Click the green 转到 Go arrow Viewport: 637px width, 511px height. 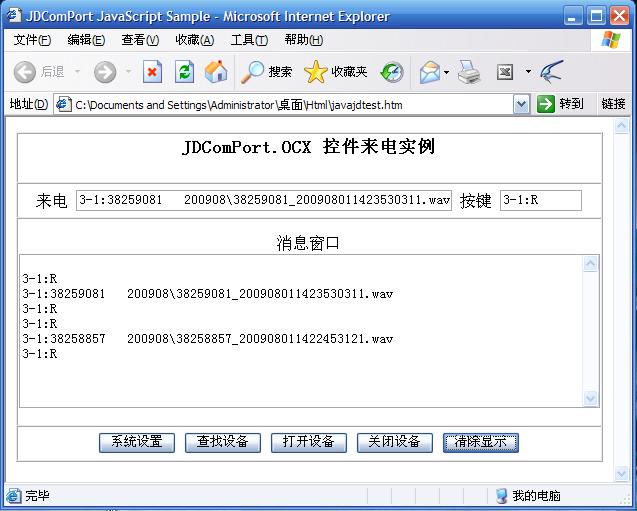[546, 104]
